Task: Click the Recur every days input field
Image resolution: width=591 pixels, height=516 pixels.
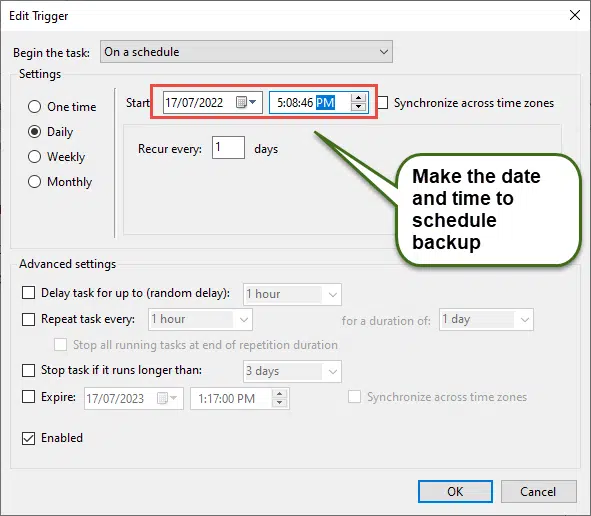Action: click(x=228, y=147)
